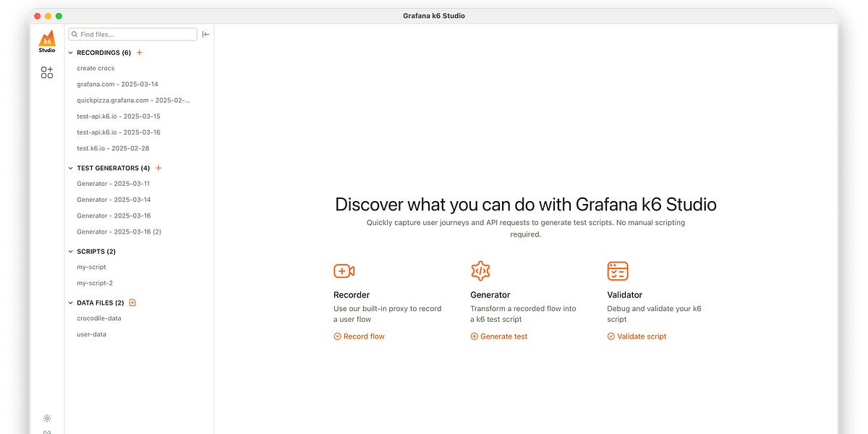The width and height of the screenshot is (868, 434).
Task: Click the TEST GENERATORS (4) label
Action: pos(114,168)
